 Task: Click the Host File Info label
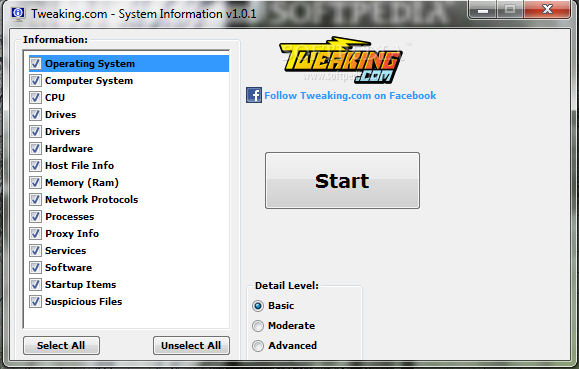point(79,165)
